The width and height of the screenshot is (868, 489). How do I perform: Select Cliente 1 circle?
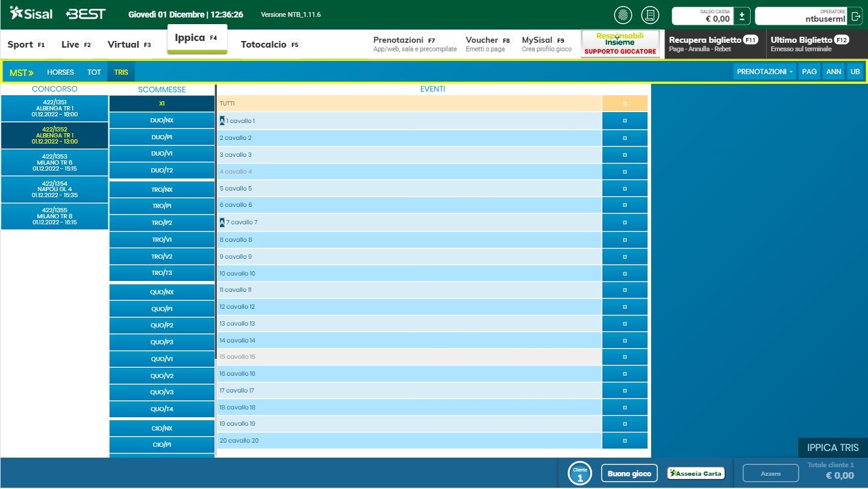(579, 473)
